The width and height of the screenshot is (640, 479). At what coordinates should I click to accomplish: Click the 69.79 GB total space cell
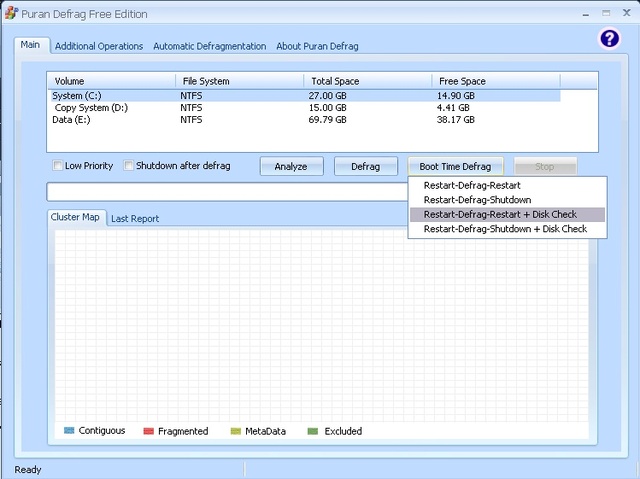click(x=327, y=120)
